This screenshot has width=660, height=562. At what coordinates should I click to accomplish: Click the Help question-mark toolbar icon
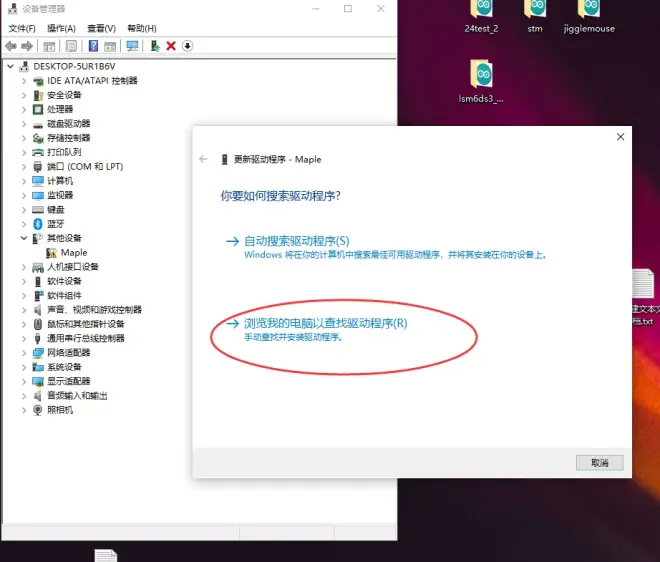click(x=93, y=46)
